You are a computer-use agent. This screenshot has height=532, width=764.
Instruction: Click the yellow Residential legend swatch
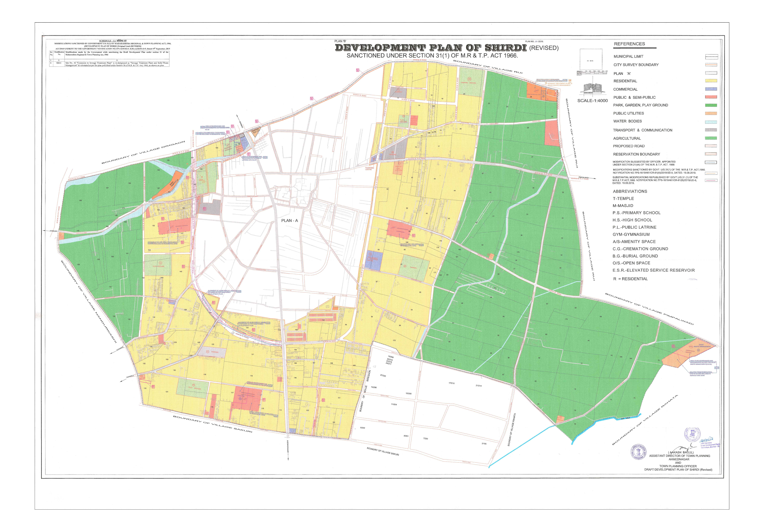coord(711,81)
